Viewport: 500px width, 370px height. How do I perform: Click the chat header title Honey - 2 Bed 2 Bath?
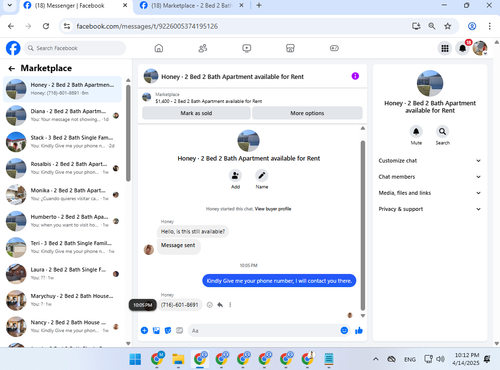[232, 77]
